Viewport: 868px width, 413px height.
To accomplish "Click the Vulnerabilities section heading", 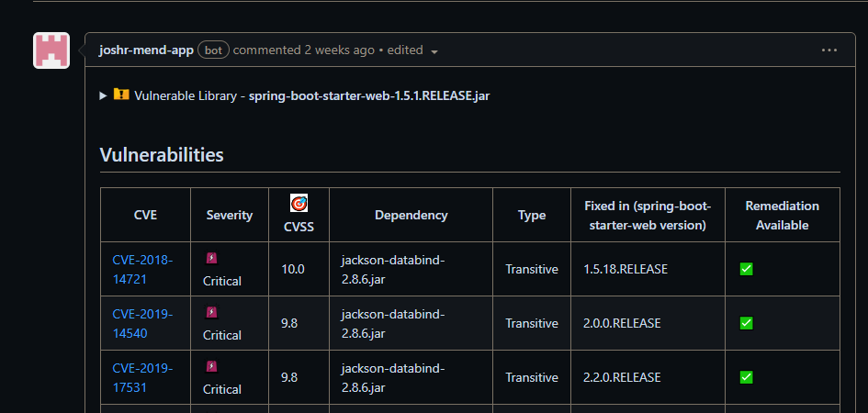I will coord(162,154).
